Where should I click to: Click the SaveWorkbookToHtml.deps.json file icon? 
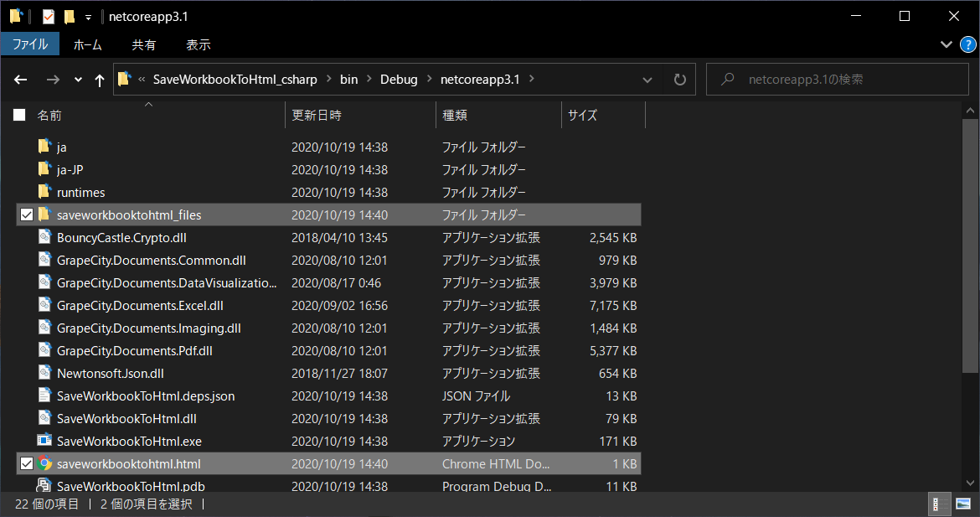pos(44,396)
